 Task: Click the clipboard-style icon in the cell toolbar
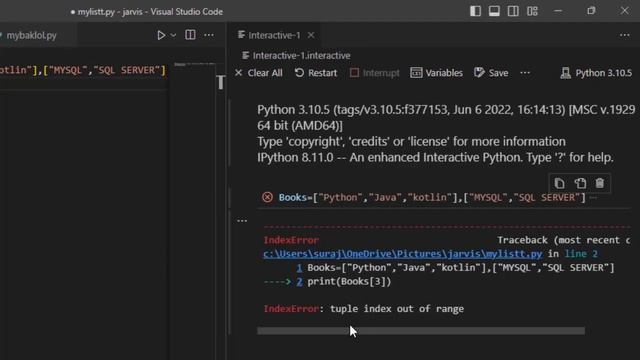[580, 183]
